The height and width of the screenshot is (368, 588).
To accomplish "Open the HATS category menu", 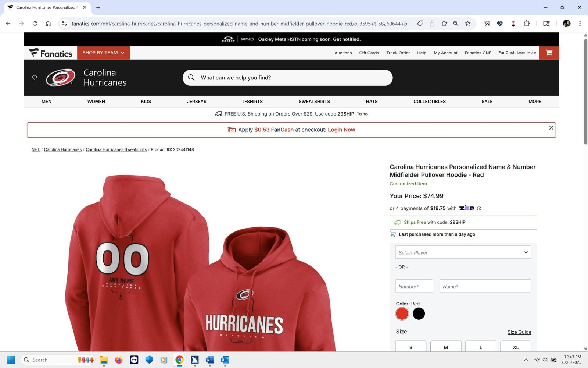I will pyautogui.click(x=372, y=102).
